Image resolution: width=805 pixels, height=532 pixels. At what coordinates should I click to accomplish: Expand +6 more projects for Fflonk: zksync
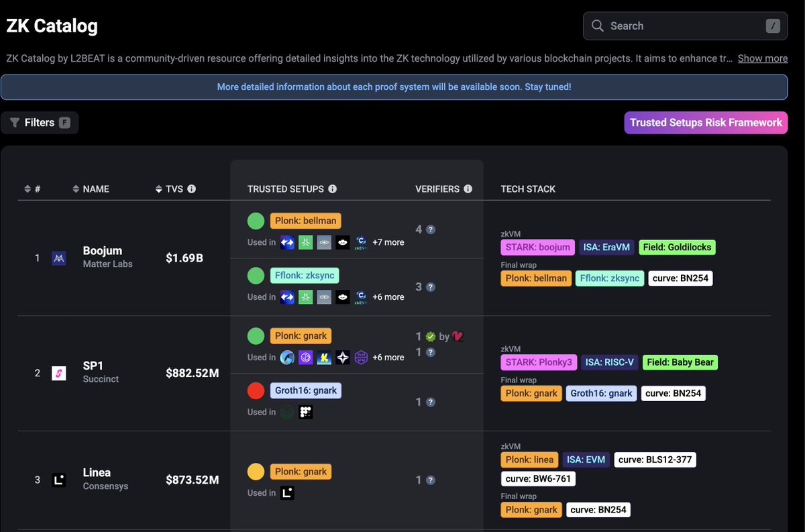[388, 297]
